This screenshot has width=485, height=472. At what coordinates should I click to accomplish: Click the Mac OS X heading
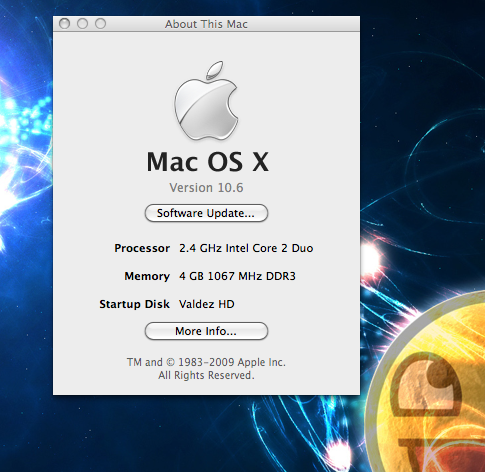[207, 162]
